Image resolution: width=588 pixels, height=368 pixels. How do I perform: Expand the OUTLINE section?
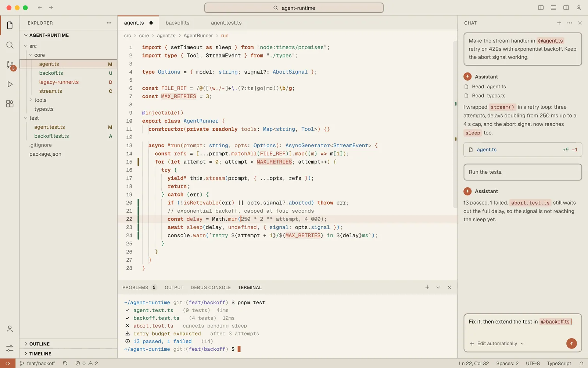coord(68,344)
